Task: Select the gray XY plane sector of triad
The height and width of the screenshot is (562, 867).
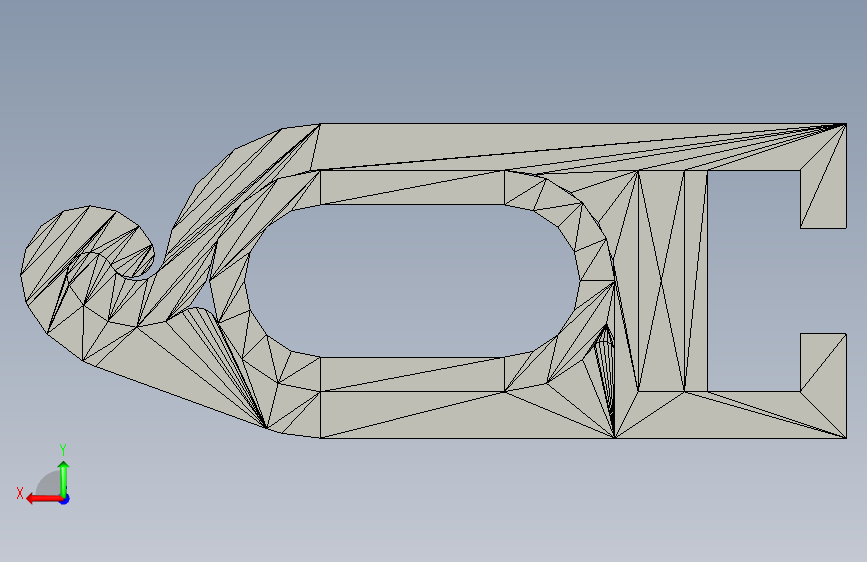Action: [x=49, y=484]
